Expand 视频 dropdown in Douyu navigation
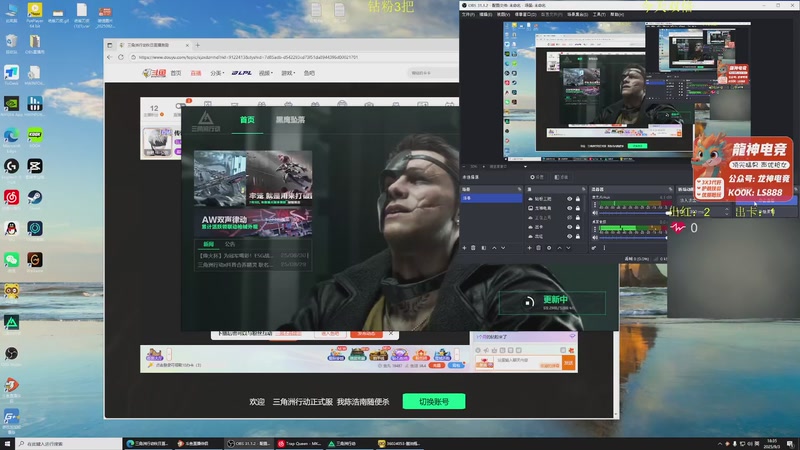Screen dimensions: 800x450 coord(265,73)
